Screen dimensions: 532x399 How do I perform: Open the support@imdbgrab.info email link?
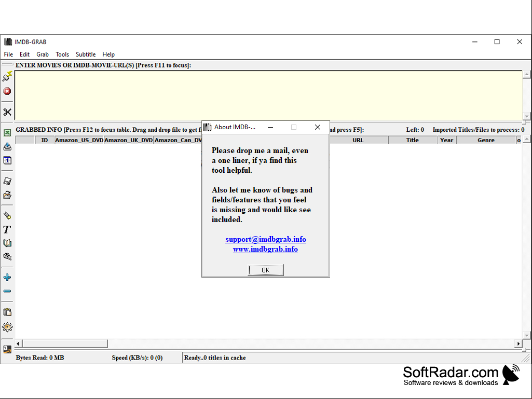pos(266,239)
